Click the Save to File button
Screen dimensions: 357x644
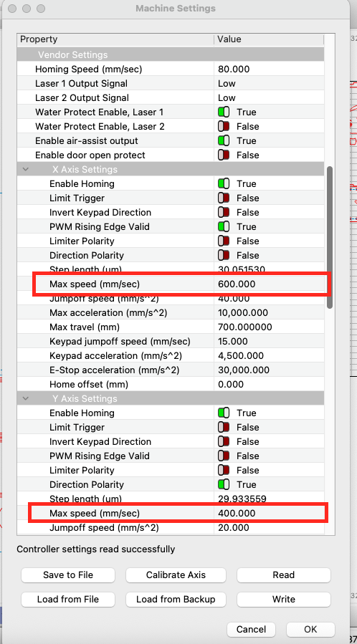(x=68, y=575)
